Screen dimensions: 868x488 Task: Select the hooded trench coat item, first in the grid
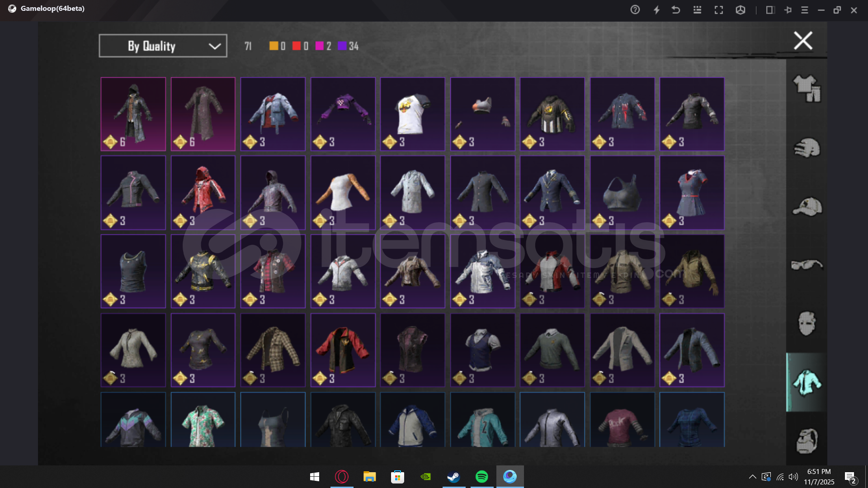[133, 114]
